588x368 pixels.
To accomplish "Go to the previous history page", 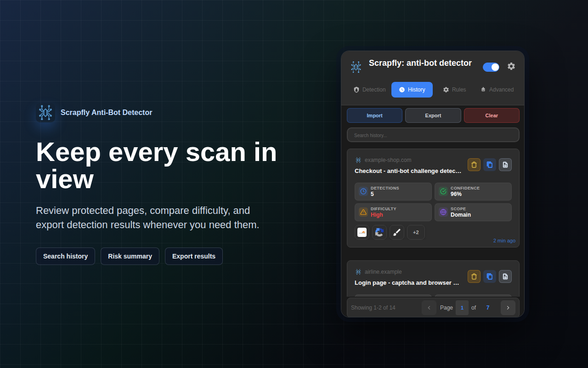I will pyautogui.click(x=429, y=308).
